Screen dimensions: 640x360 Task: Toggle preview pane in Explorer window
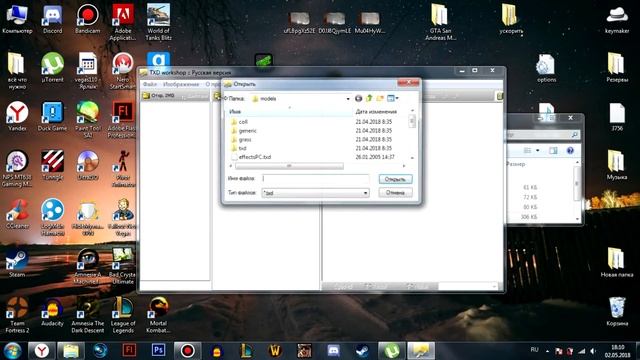[553, 151]
